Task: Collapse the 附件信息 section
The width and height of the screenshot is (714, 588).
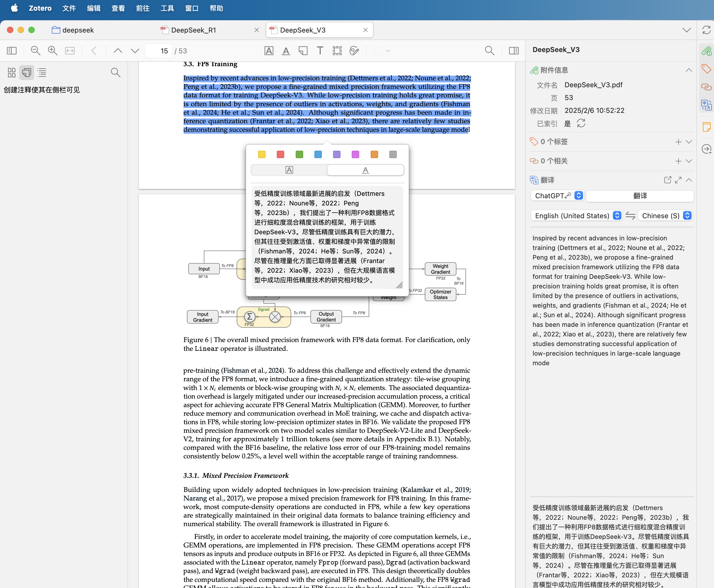Action: point(689,70)
